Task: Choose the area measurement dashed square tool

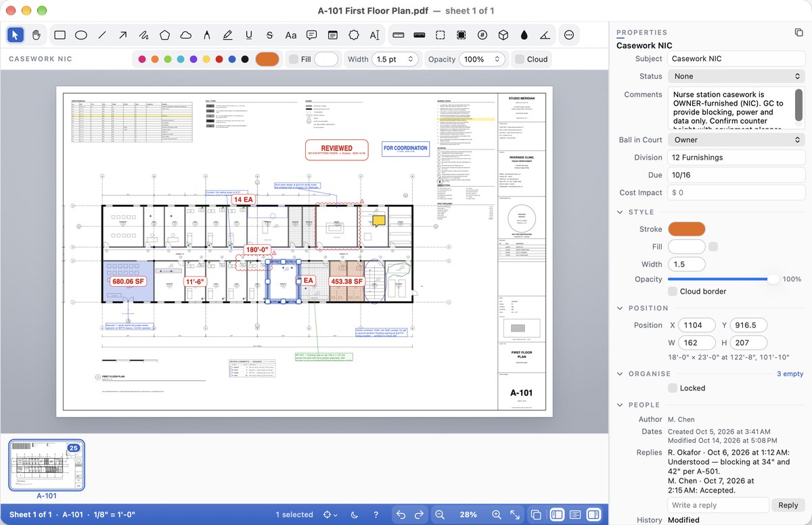Action: point(440,35)
